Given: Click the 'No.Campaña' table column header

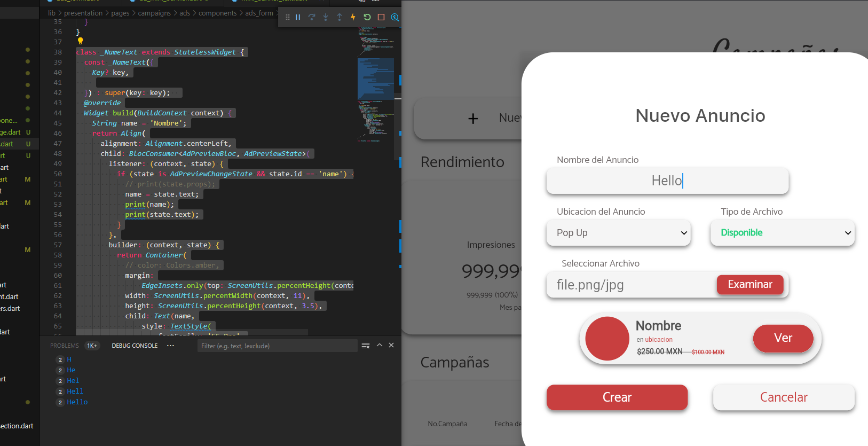Looking at the screenshot, I should pyautogui.click(x=447, y=424).
